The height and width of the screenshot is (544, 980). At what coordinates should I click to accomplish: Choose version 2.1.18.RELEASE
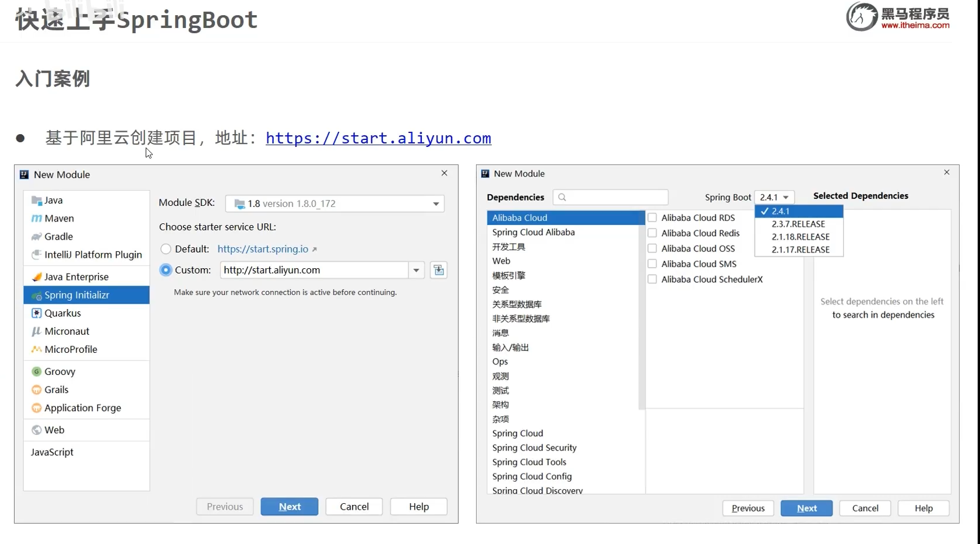point(799,237)
